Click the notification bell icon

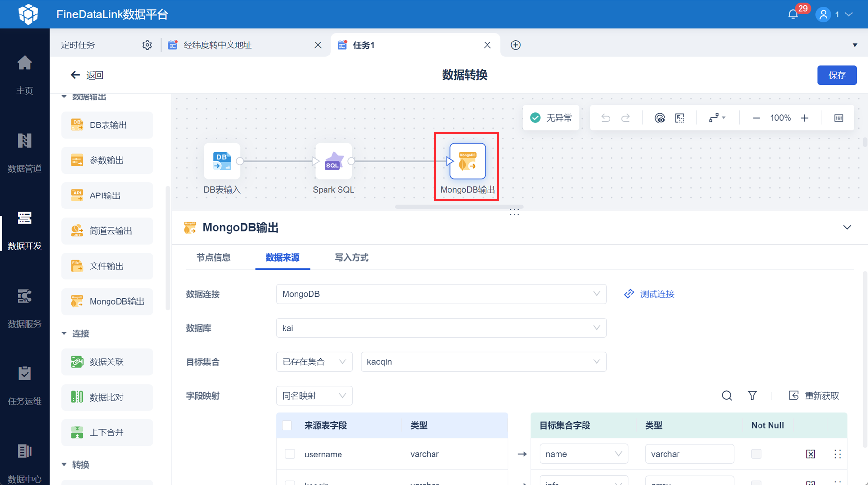tap(793, 14)
